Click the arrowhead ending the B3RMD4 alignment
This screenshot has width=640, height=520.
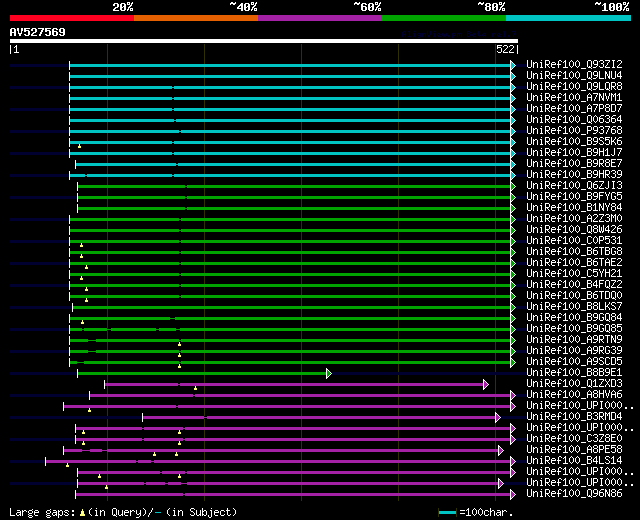click(498, 418)
